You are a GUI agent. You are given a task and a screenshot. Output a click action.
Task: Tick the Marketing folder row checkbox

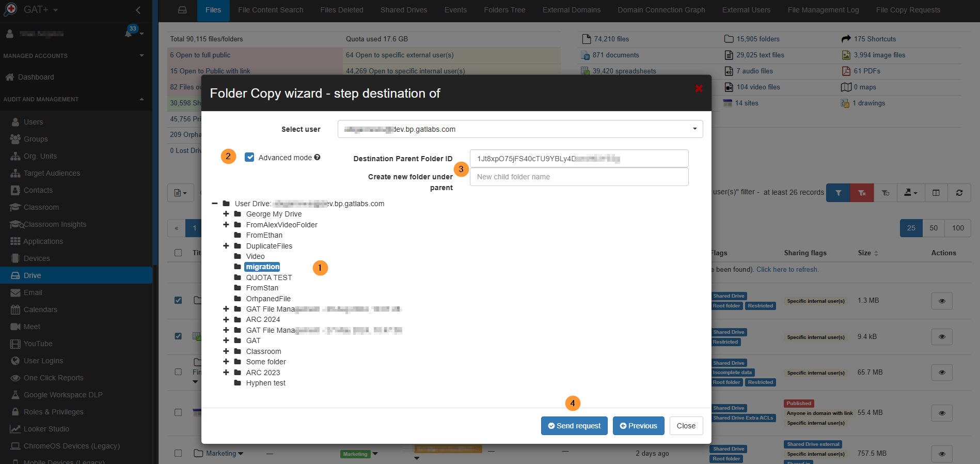(178, 453)
